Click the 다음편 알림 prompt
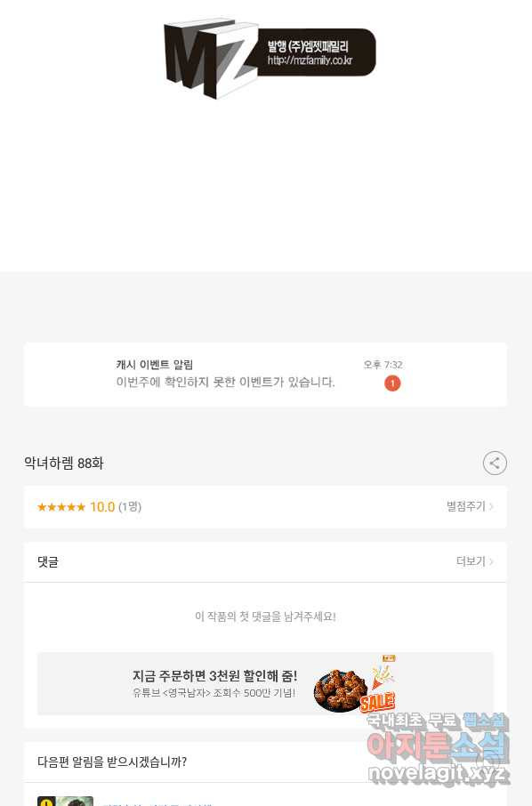The height and width of the screenshot is (806, 532). coord(112,762)
